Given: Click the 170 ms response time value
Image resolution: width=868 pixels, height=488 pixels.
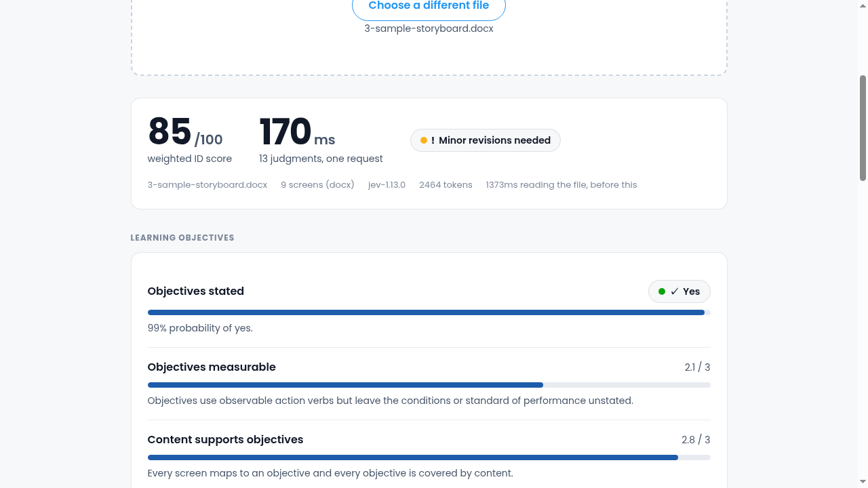Looking at the screenshot, I should pos(297,132).
